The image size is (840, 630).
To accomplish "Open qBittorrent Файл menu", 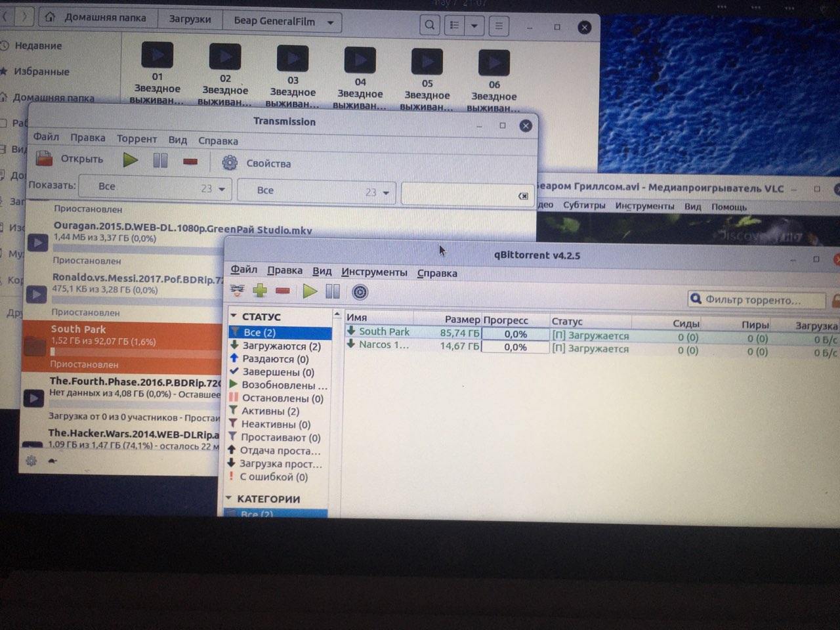I will [x=243, y=270].
